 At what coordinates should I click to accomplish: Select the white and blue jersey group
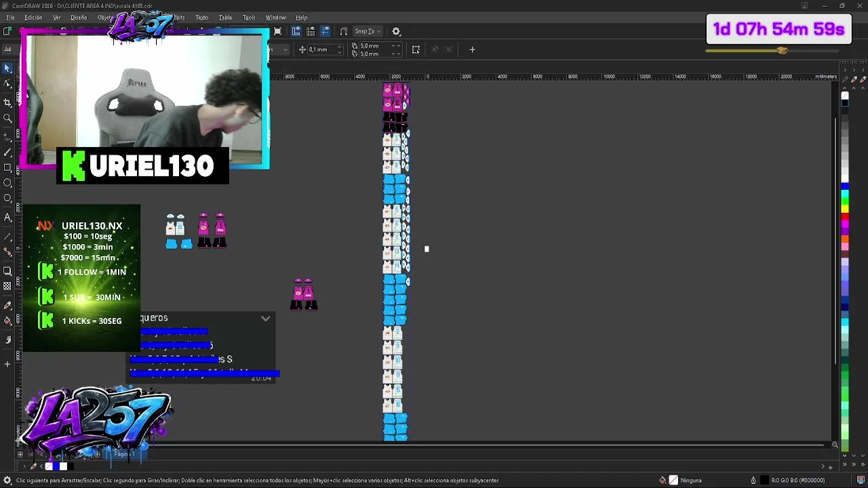(178, 232)
